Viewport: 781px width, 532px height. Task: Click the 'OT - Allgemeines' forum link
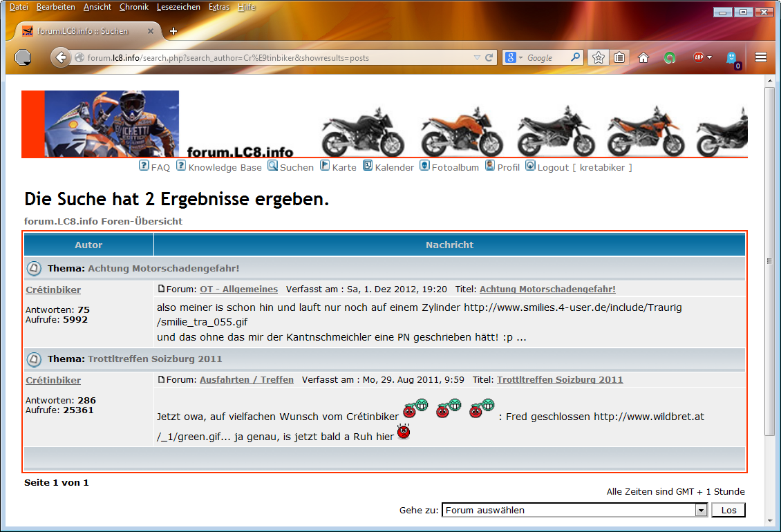pyautogui.click(x=238, y=289)
